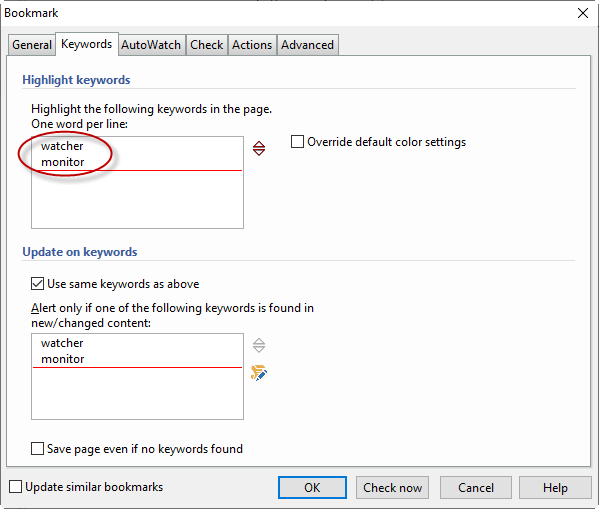Click inside the alert keywords text box

click(138, 376)
